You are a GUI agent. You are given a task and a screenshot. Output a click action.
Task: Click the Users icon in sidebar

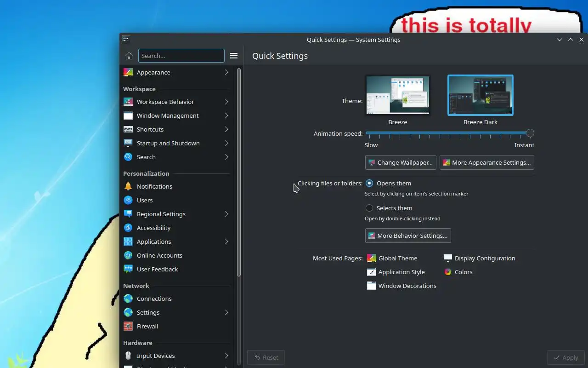click(x=128, y=200)
